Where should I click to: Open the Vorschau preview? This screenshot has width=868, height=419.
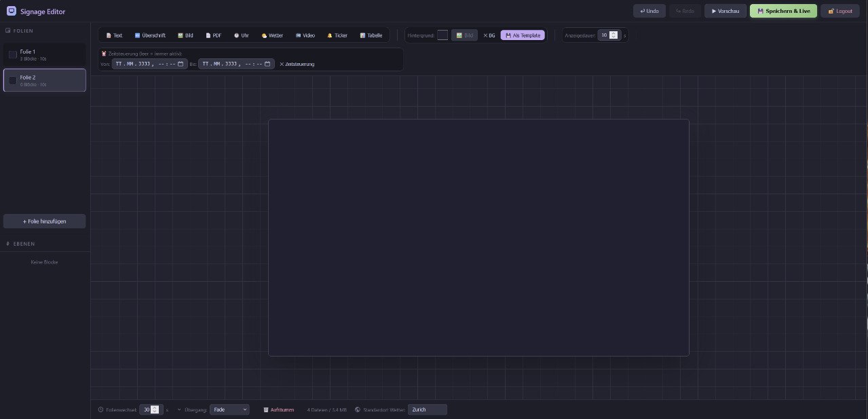(725, 11)
